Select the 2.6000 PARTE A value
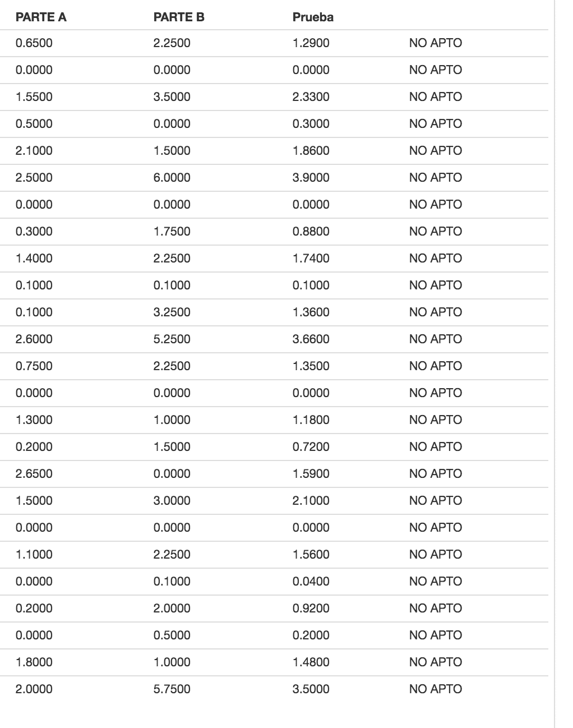This screenshot has height=728, width=573. click(x=34, y=339)
